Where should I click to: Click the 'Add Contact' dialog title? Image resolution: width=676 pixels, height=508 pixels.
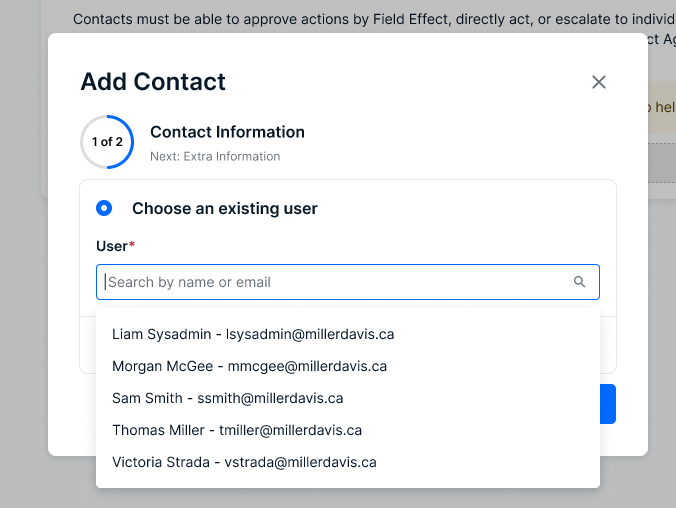point(153,82)
